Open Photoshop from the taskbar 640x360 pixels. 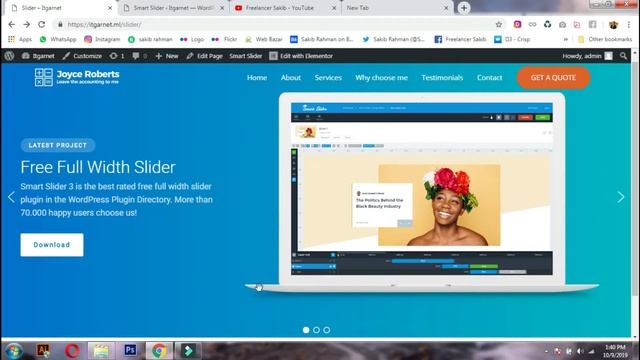tap(130, 351)
